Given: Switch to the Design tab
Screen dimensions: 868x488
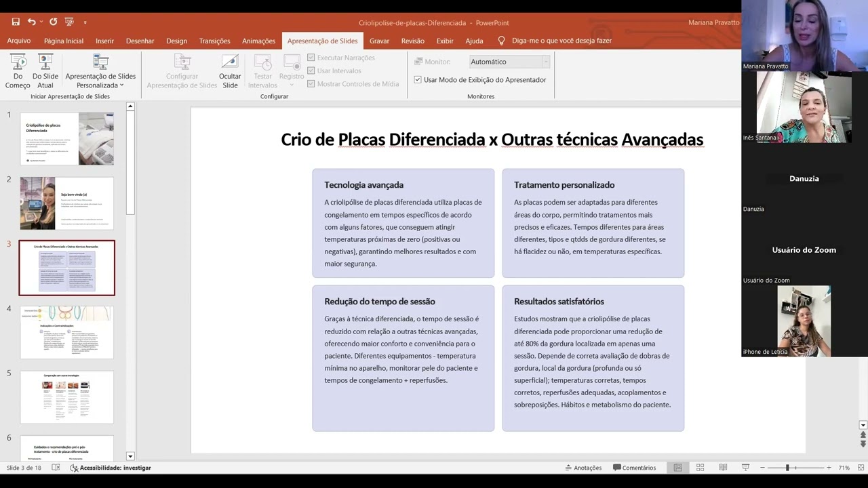Looking at the screenshot, I should click(x=176, y=41).
